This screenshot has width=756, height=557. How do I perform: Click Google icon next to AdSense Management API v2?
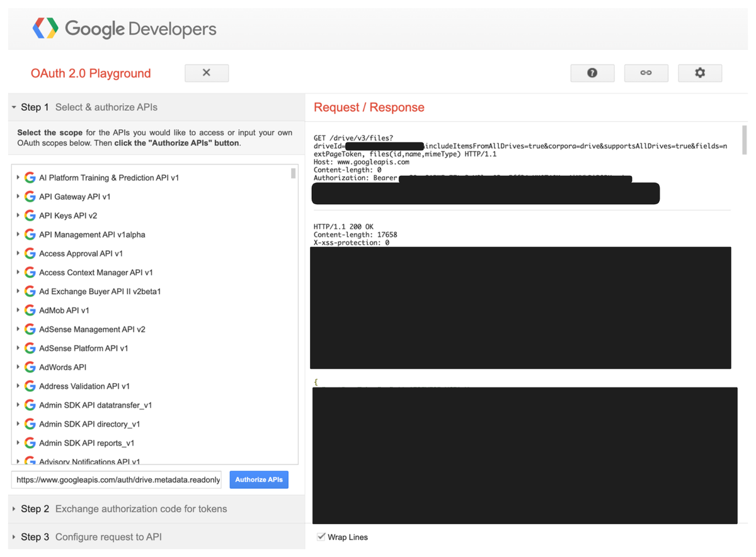click(30, 329)
